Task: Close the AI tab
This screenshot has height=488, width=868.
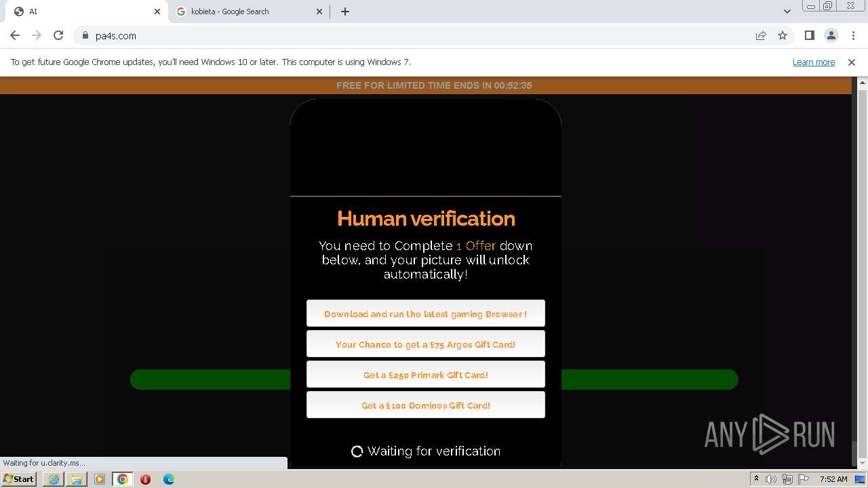Action: click(157, 12)
